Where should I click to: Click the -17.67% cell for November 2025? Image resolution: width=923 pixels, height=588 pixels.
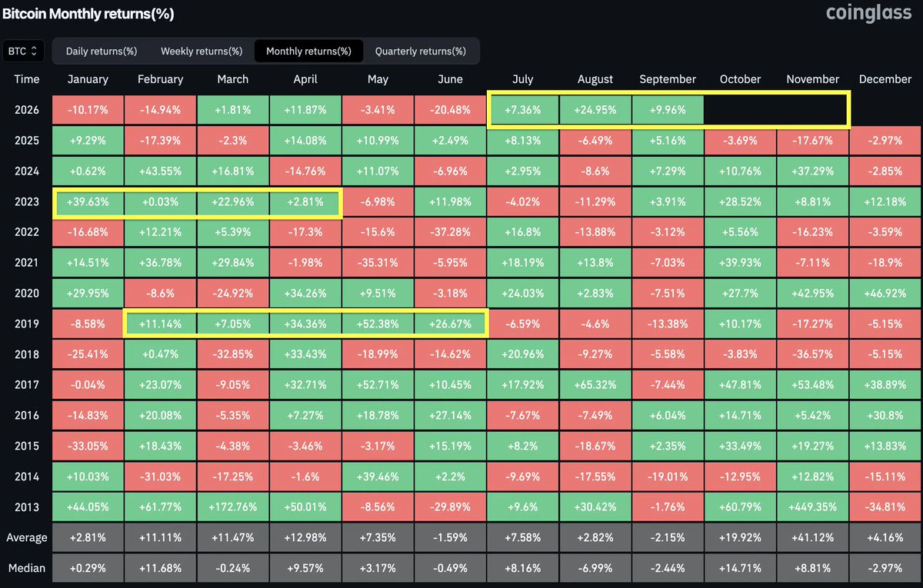[813, 140]
